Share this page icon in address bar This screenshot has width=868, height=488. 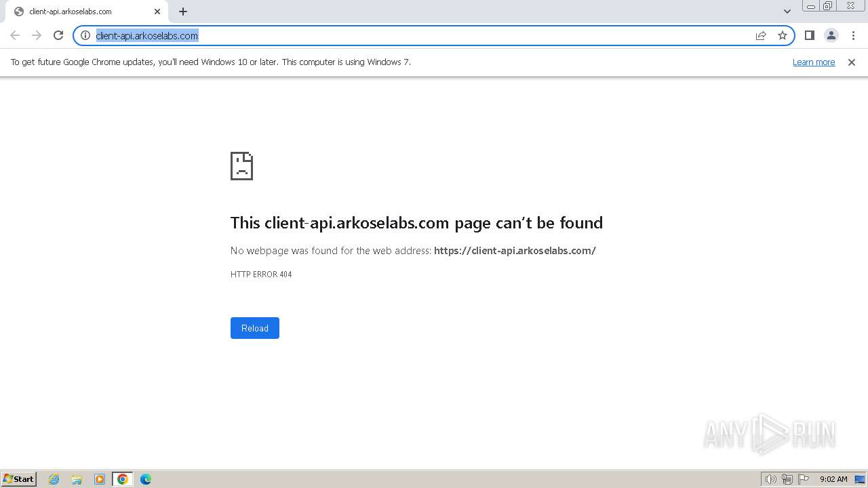tap(761, 35)
